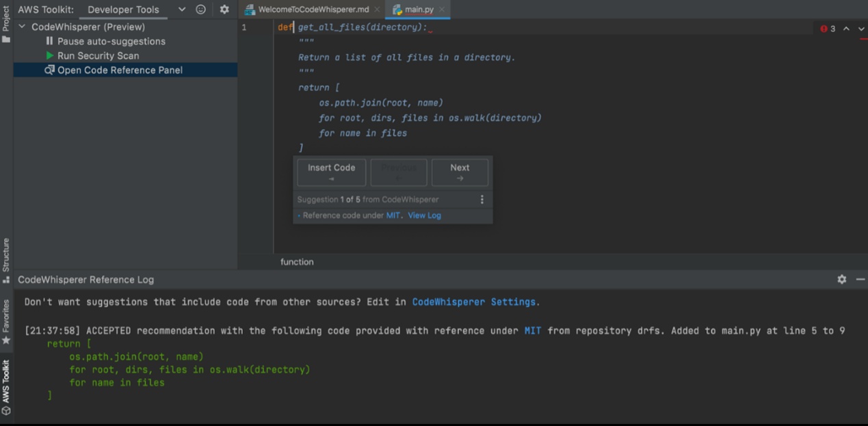Run Security Scan in CodeWhisperer tree

98,55
